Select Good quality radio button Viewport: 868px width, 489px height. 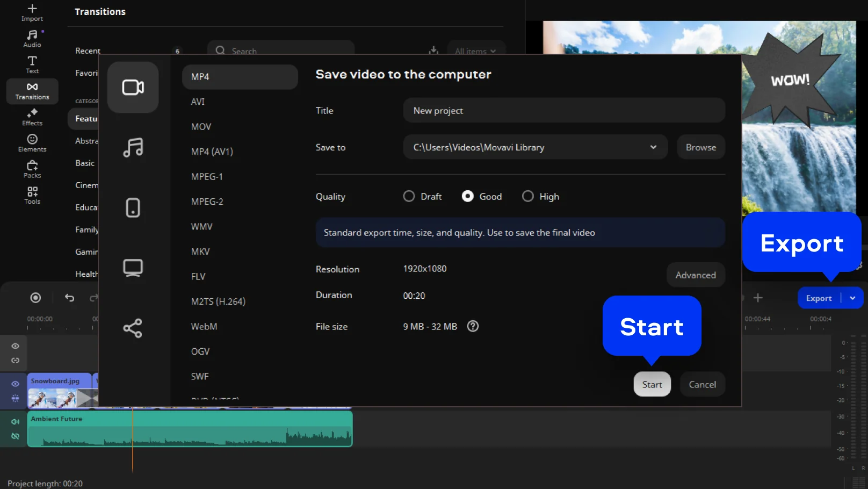(x=467, y=196)
